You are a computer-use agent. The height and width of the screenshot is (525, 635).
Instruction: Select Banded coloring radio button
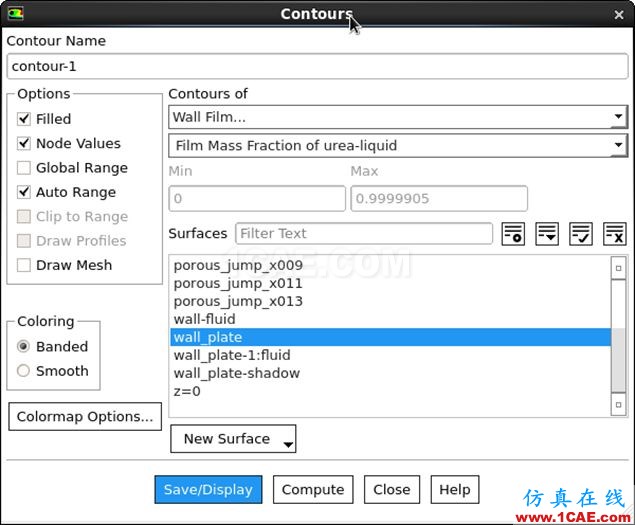(23, 346)
